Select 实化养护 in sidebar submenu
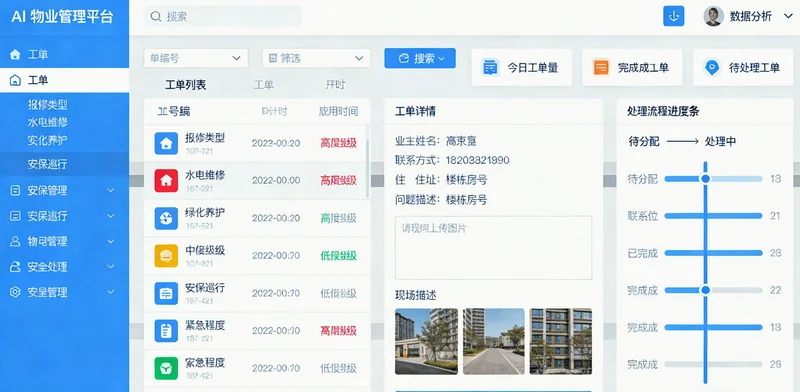800x392 pixels. click(47, 140)
